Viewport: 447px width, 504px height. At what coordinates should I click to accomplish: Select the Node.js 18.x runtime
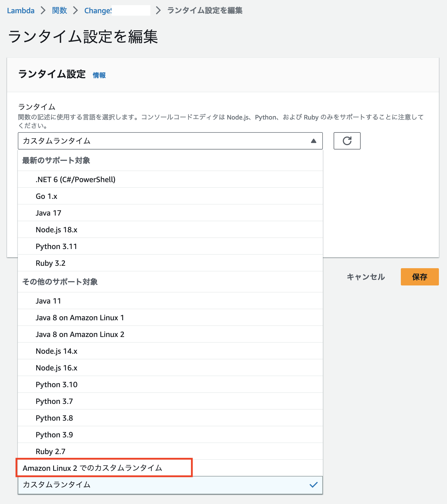coord(57,229)
